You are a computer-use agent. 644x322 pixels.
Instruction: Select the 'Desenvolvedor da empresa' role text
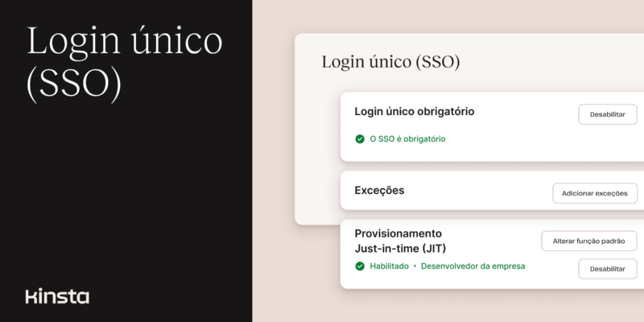[x=473, y=266]
